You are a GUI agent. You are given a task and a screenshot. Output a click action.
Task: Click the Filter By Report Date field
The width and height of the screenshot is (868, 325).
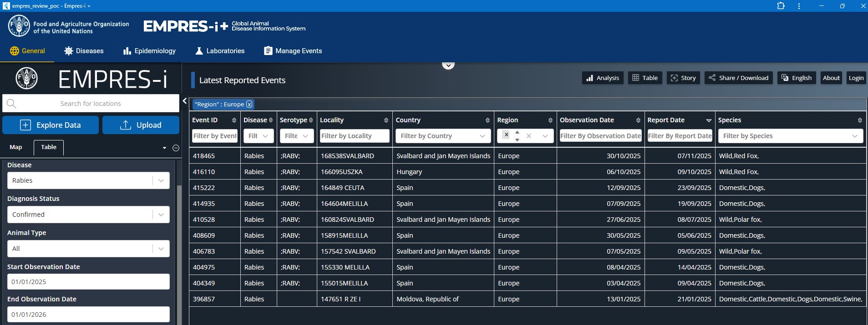pos(680,136)
